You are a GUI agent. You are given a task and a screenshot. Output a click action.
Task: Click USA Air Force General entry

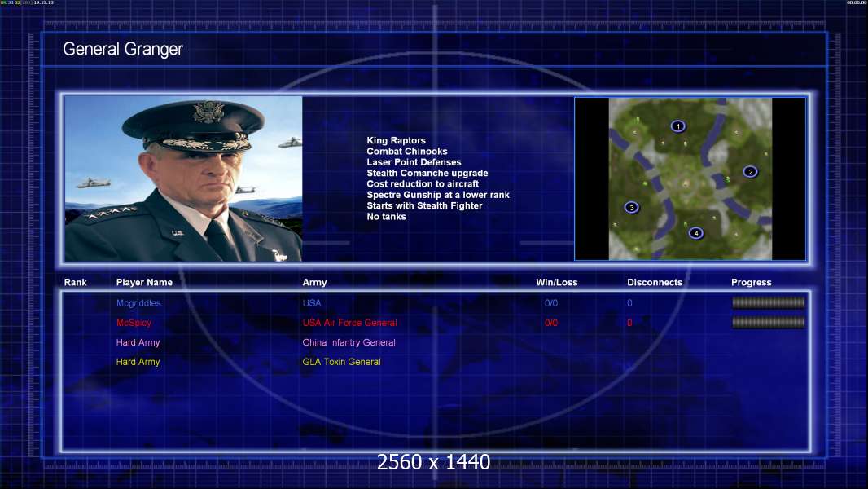pyautogui.click(x=349, y=323)
